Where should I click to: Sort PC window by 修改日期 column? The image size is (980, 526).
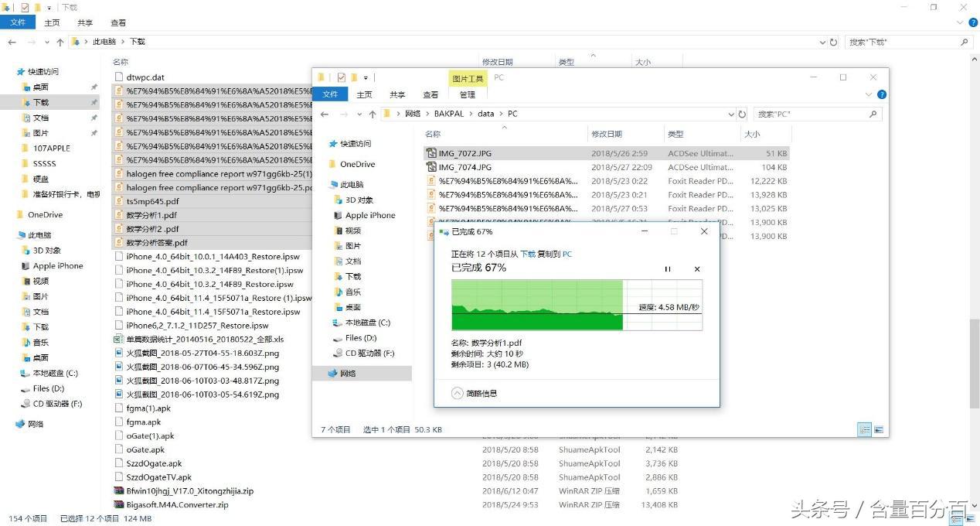607,135
